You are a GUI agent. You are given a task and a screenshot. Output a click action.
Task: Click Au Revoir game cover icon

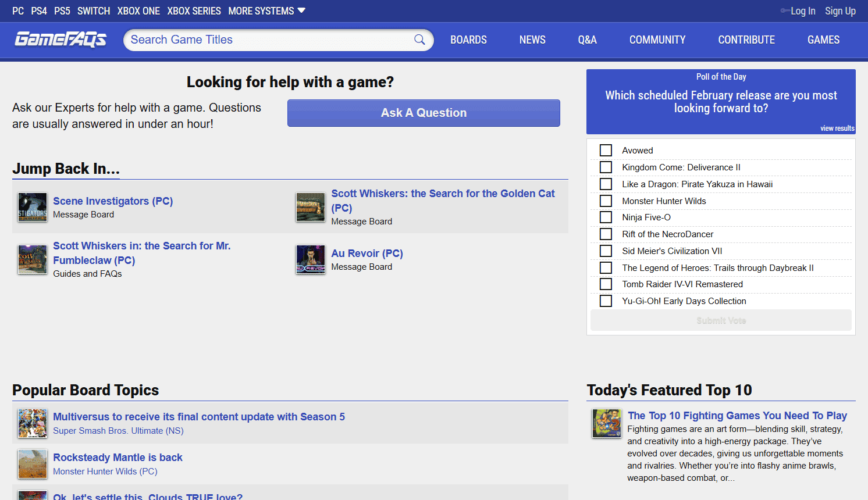pos(311,260)
